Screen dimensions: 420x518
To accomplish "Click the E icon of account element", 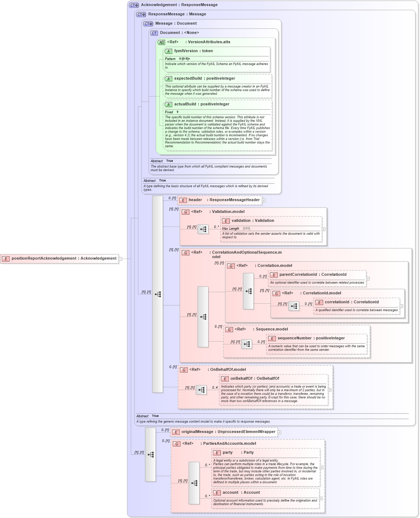I will [x=217, y=493].
